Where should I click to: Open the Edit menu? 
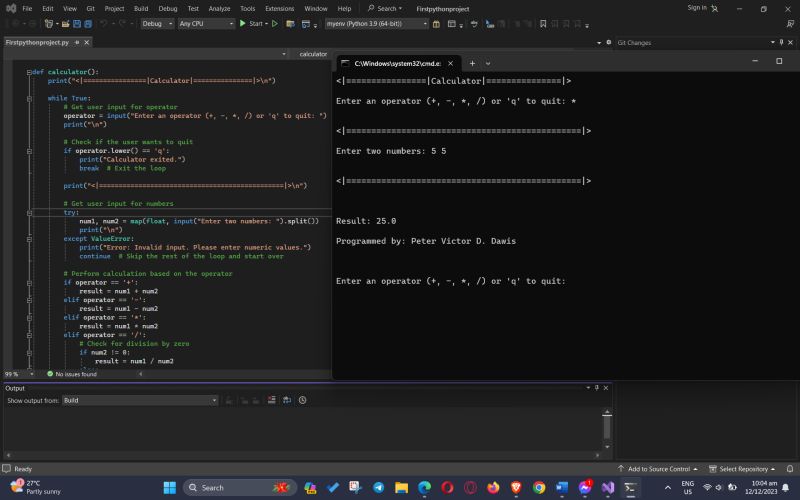[47, 9]
